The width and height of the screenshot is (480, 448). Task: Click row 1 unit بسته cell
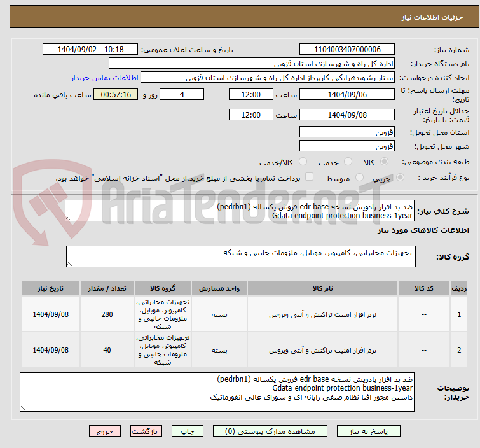tap(219, 314)
